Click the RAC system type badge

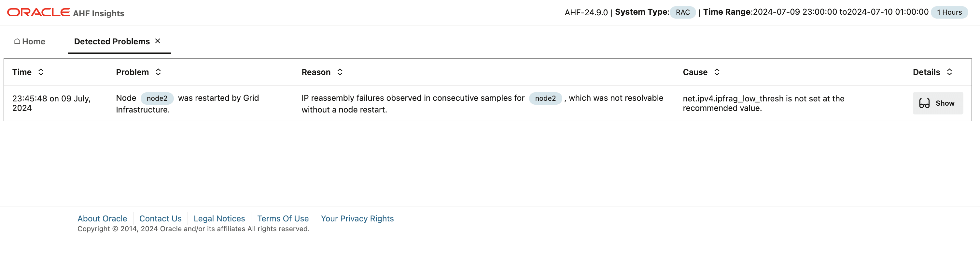point(683,12)
